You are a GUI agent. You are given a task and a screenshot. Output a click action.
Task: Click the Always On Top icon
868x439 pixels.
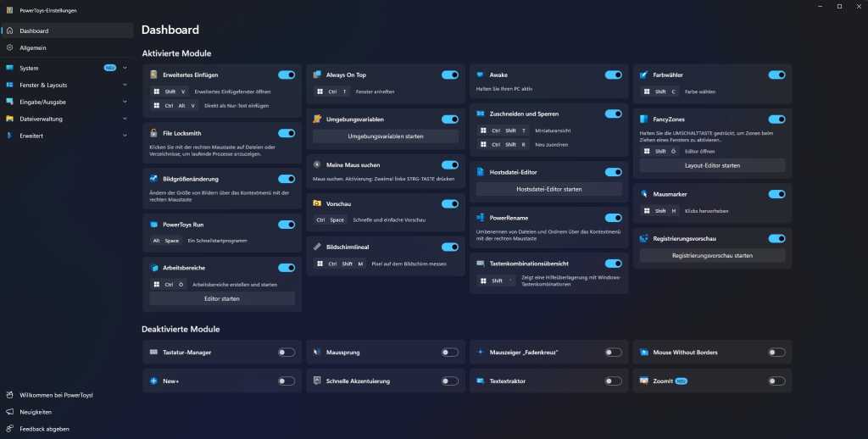pyautogui.click(x=317, y=75)
